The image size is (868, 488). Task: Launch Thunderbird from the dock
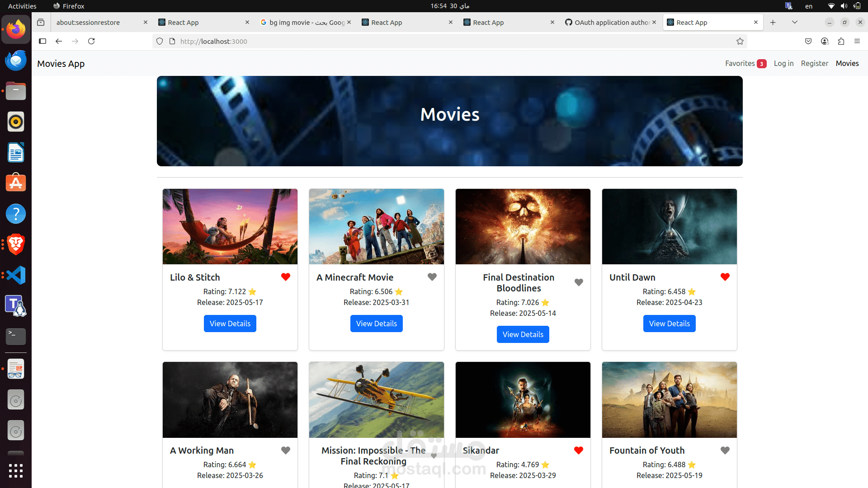click(x=16, y=60)
